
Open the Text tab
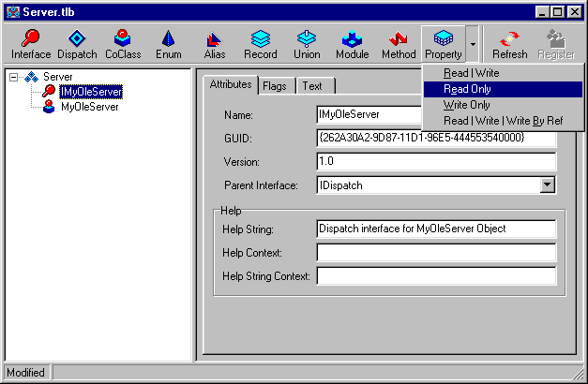pos(311,86)
